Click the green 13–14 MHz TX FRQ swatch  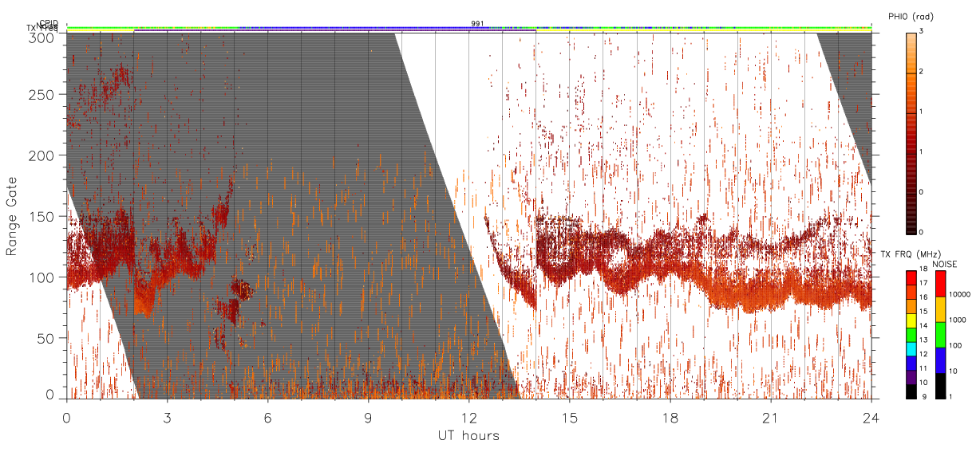coord(911,334)
